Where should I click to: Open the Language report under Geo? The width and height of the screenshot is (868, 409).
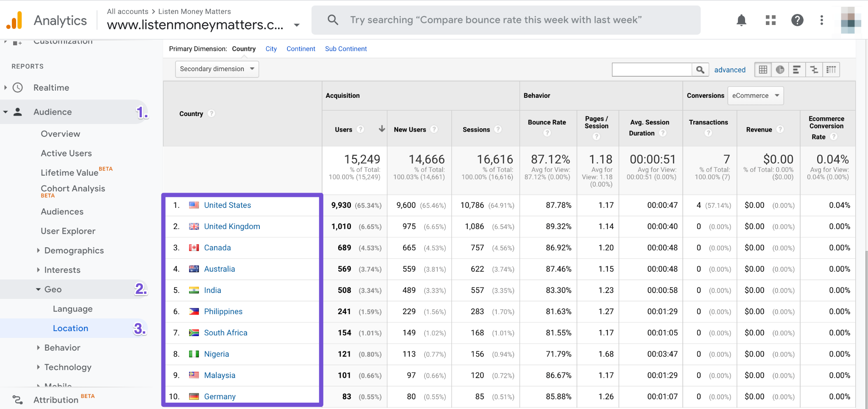click(73, 309)
